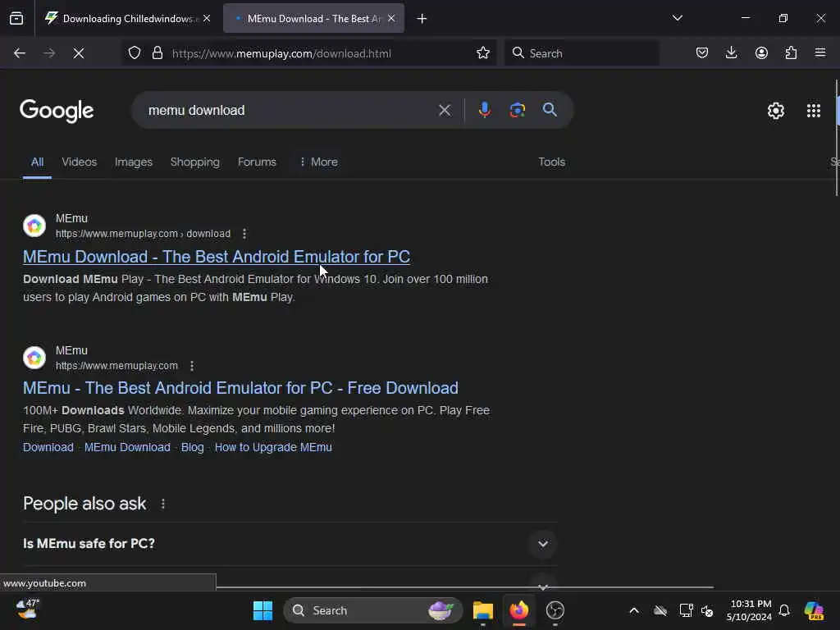Open Firefox View recent browsing icon
Screen dimensions: 840x630
[x=16, y=19]
